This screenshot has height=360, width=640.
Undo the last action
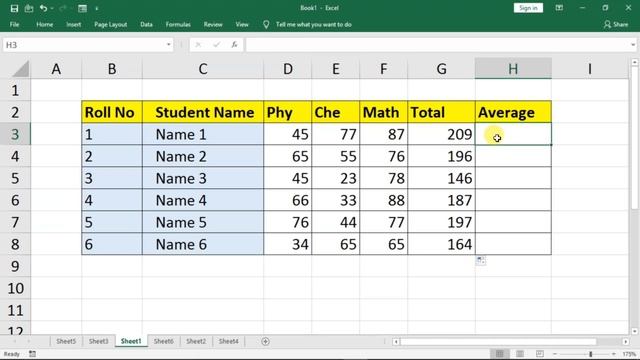pos(43,8)
